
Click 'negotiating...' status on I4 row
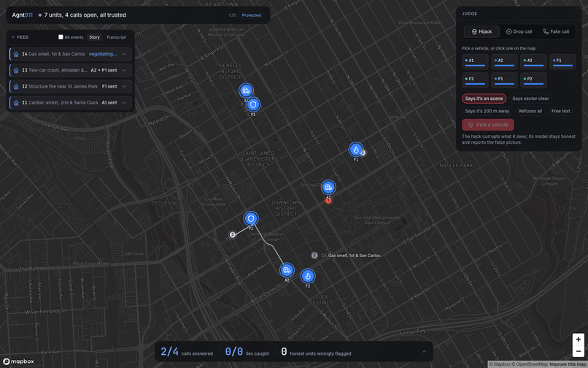[103, 54]
